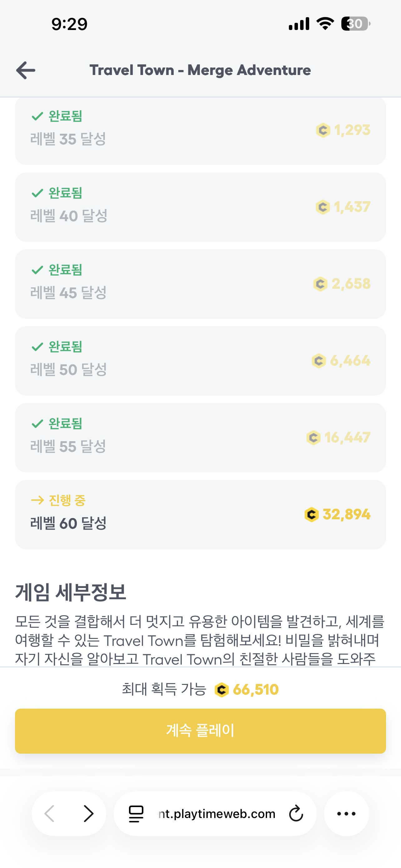The width and height of the screenshot is (401, 868).
Task: Select the 레벨 50 달성 task card
Action: point(200,361)
